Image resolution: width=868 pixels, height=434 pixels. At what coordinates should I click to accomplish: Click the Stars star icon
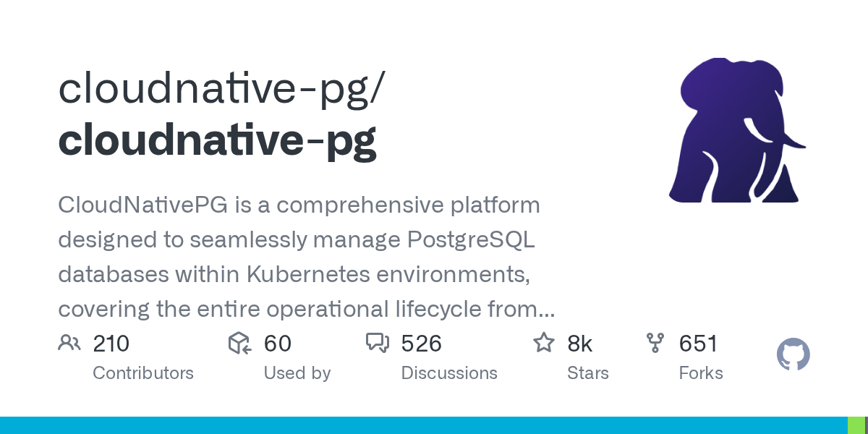tap(543, 343)
